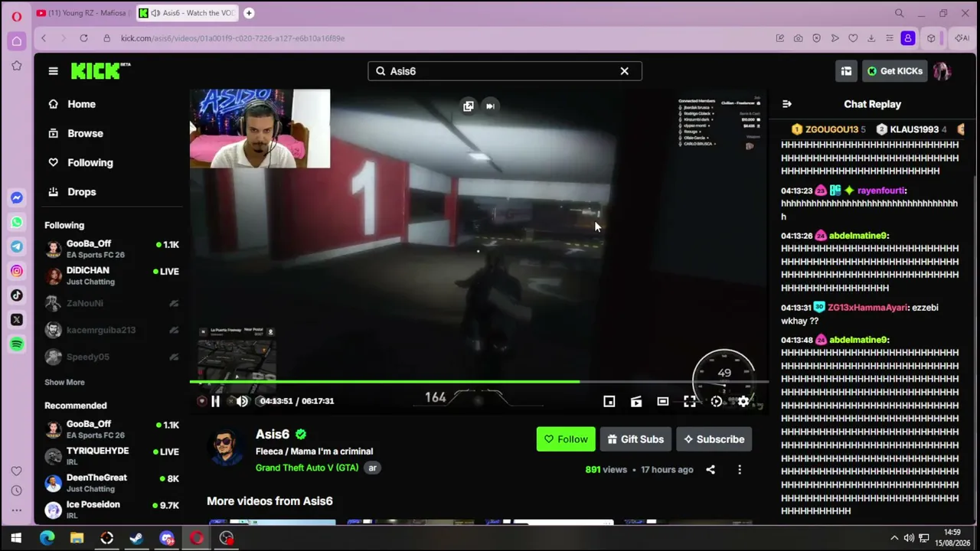The width and height of the screenshot is (980, 551).
Task: Open Opera sidebar bookmarks heart icon
Action: (17, 471)
